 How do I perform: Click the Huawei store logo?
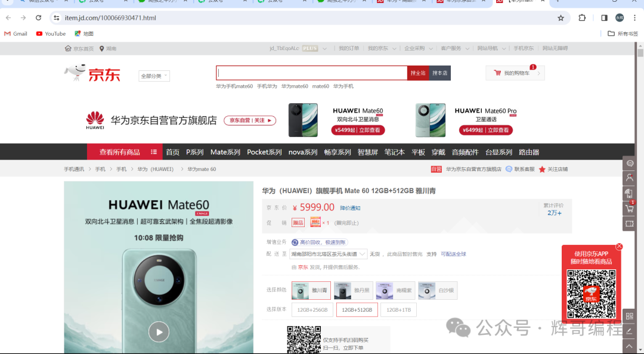[x=95, y=120]
